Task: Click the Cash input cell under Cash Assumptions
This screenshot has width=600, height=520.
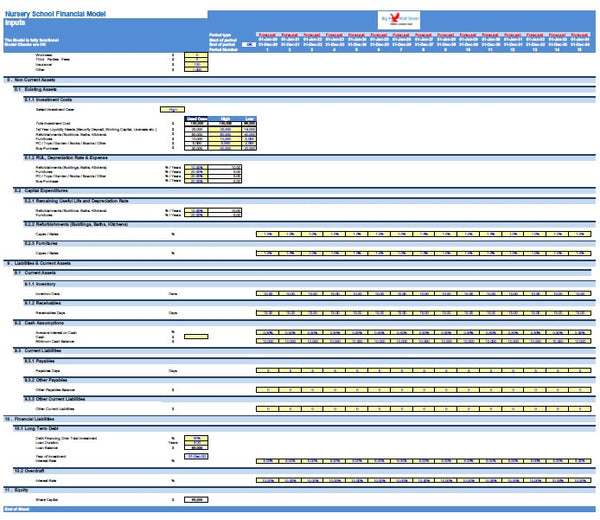Action: pyautogui.click(x=196, y=337)
